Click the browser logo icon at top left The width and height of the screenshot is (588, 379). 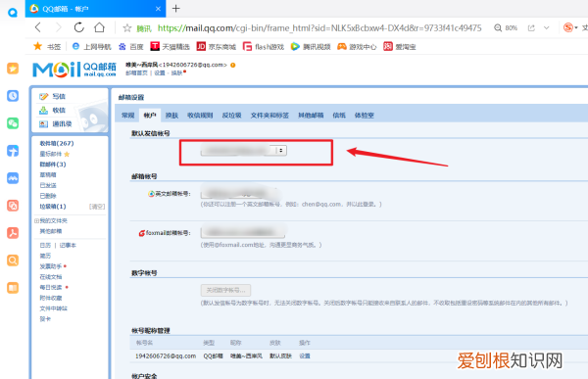pyautogui.click(x=13, y=13)
